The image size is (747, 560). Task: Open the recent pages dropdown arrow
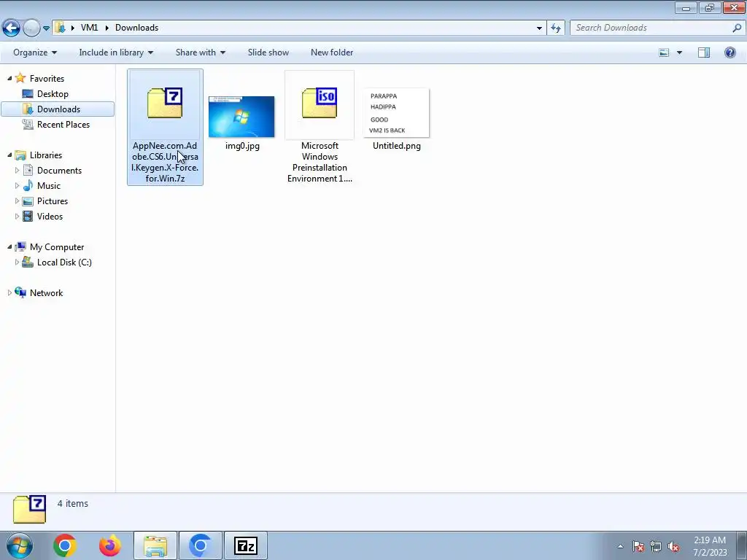pos(46,28)
